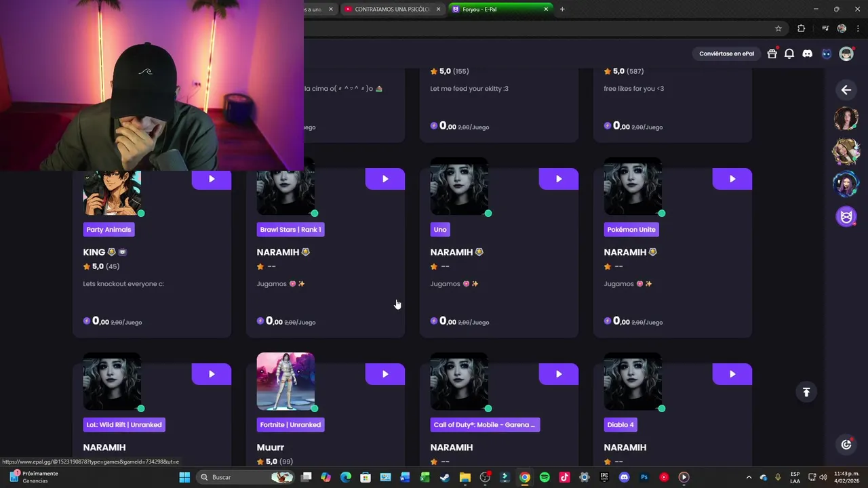868x488 pixels.
Task: Open the Windows Start menu
Action: pyautogui.click(x=184, y=477)
